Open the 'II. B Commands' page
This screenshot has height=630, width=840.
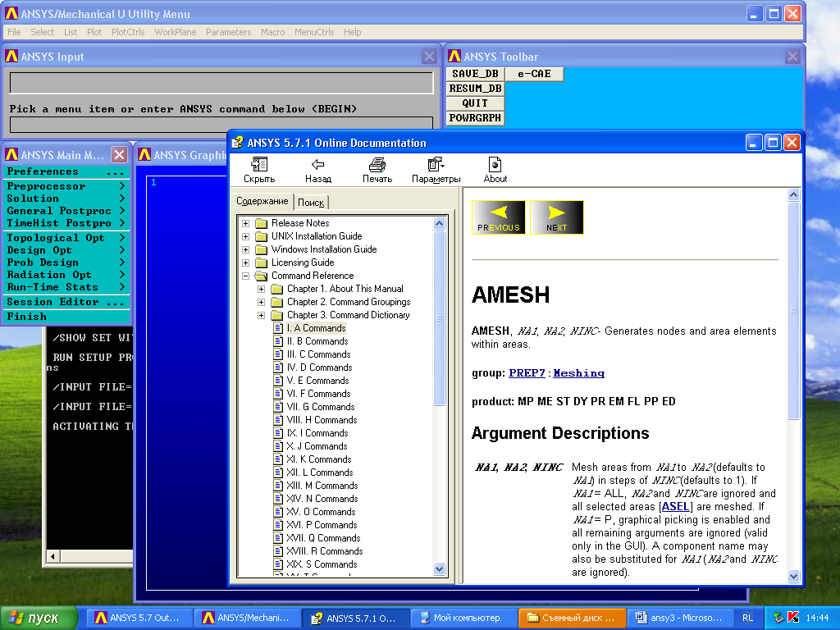point(317,341)
